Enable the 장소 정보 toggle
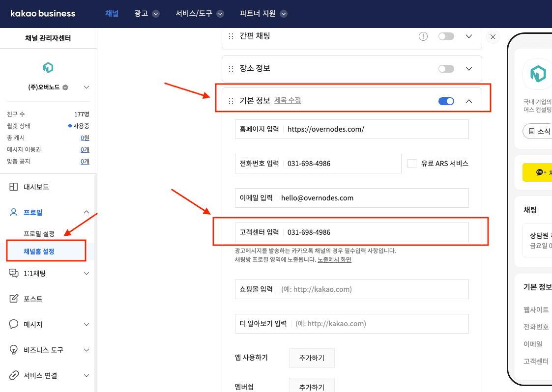This screenshot has height=392, width=552. 446,69
